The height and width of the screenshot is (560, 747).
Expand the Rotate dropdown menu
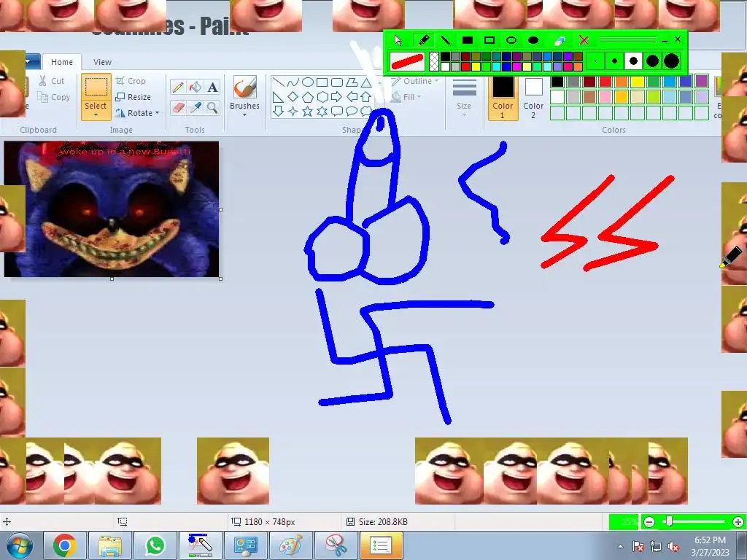158,113
